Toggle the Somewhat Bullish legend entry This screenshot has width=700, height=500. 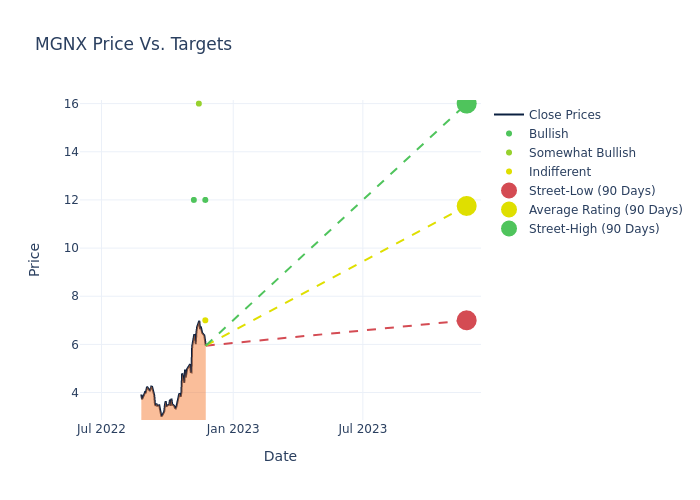(582, 153)
